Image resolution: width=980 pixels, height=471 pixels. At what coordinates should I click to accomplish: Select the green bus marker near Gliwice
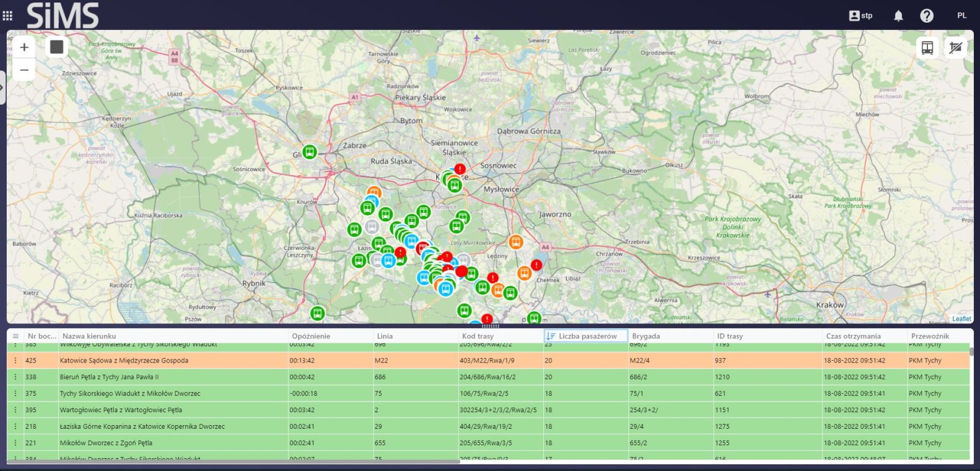310,151
